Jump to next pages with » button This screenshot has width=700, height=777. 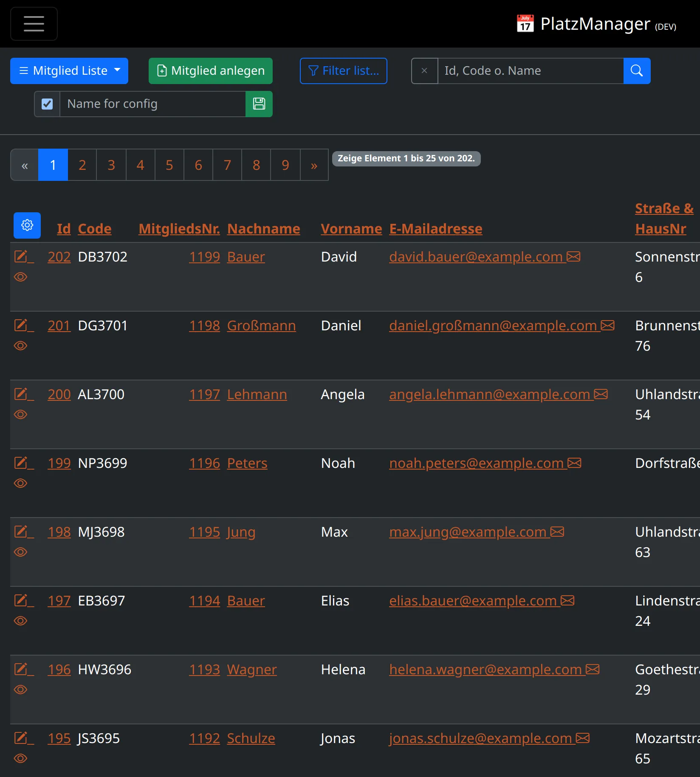click(314, 165)
